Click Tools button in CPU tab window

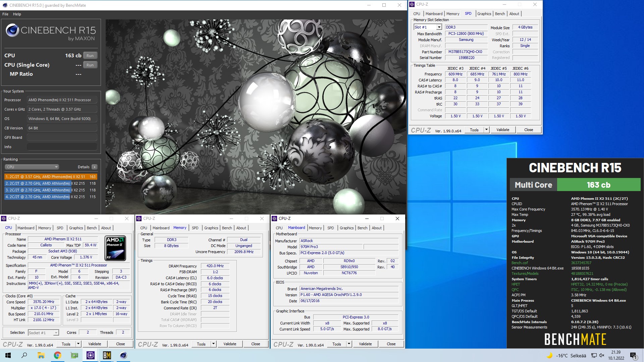pyautogui.click(x=66, y=344)
